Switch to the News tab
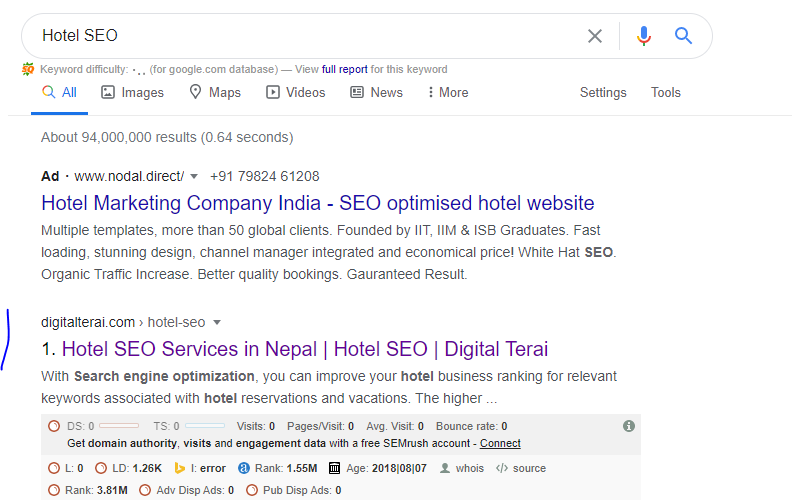Image resolution: width=792 pixels, height=500 pixels. tap(376, 92)
